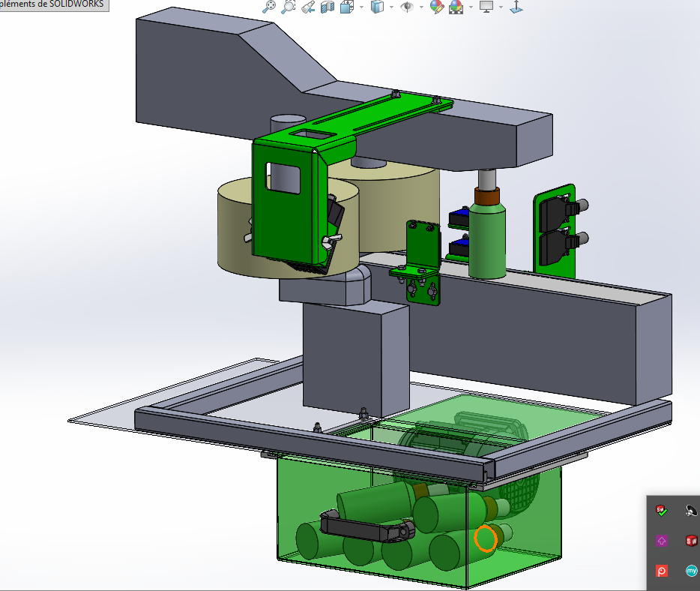Click the speaker icon in system tray
This screenshot has height=591, width=700.
tap(690, 511)
